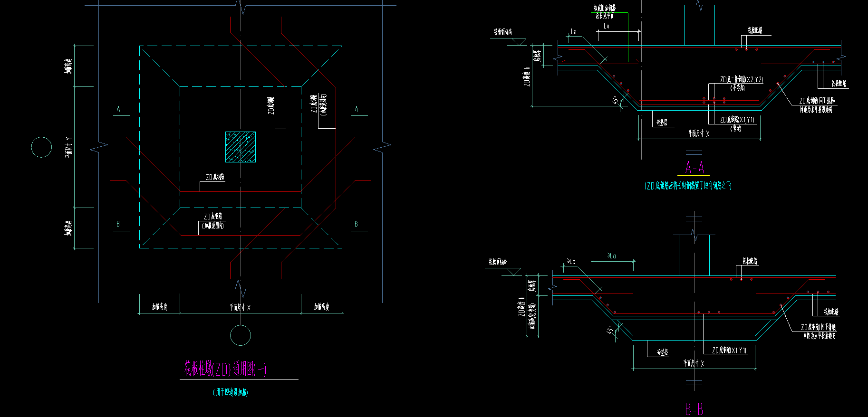Select the vertical 平面尺寸 Y dimension label
The image size is (868, 417).
68,147
